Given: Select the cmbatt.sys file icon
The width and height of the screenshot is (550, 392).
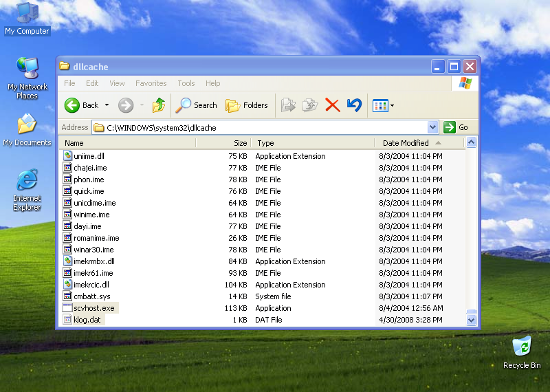Looking at the screenshot, I should pos(67,296).
